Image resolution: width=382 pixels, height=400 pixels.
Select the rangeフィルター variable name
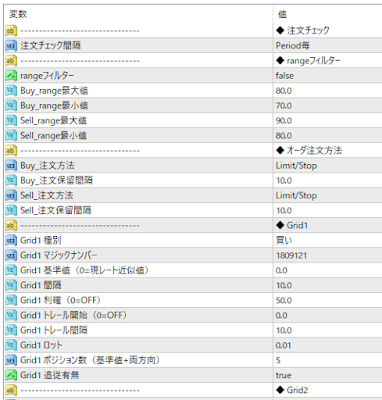tap(47, 76)
